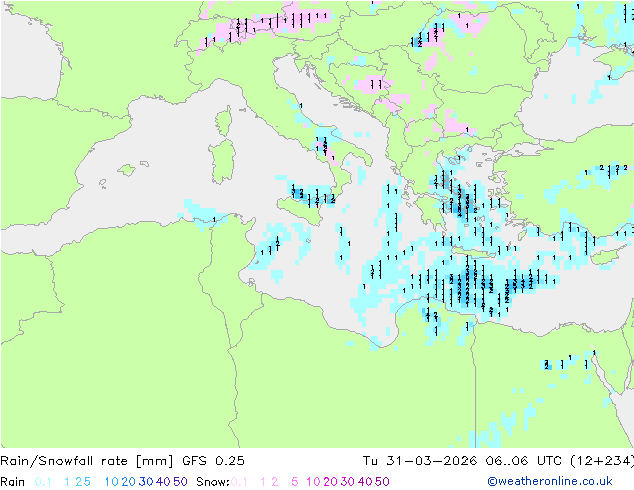This screenshot has height=490, width=634.
Task: Click Snow legend value 50
Action: (382, 482)
